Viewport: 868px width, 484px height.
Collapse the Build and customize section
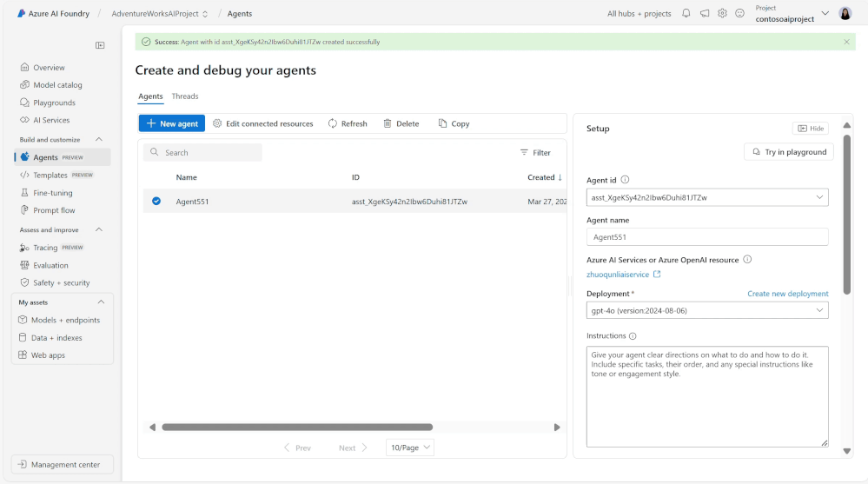click(99, 140)
